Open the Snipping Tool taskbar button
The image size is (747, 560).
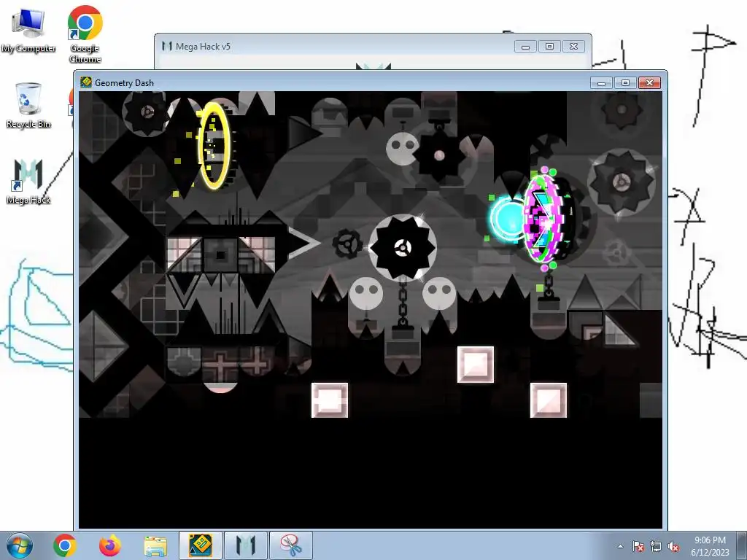pos(291,545)
